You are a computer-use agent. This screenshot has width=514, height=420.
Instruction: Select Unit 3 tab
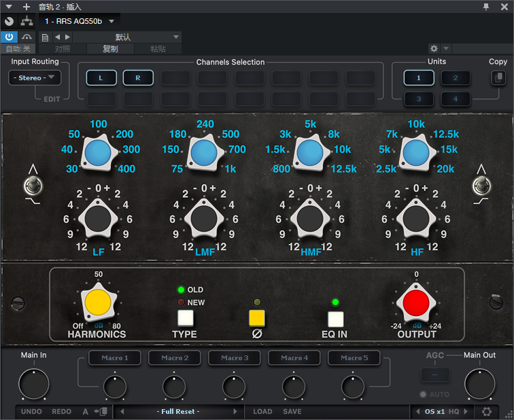[419, 99]
